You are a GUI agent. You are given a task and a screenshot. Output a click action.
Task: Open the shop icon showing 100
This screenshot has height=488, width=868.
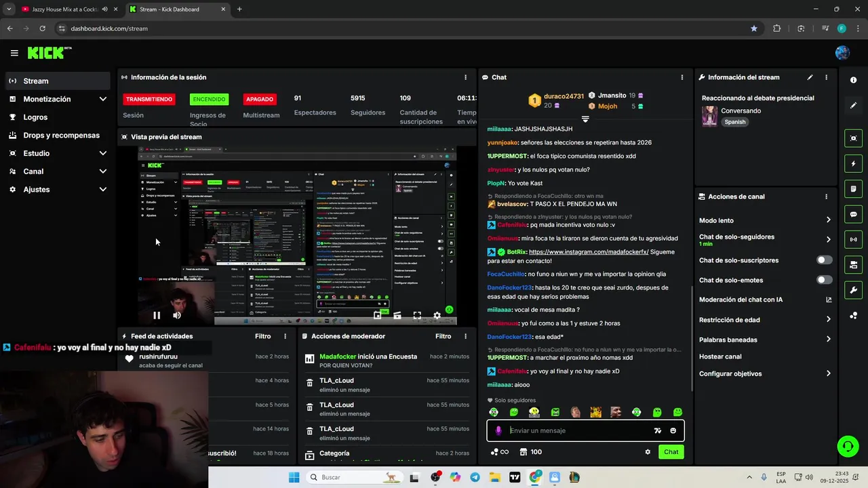click(531, 452)
